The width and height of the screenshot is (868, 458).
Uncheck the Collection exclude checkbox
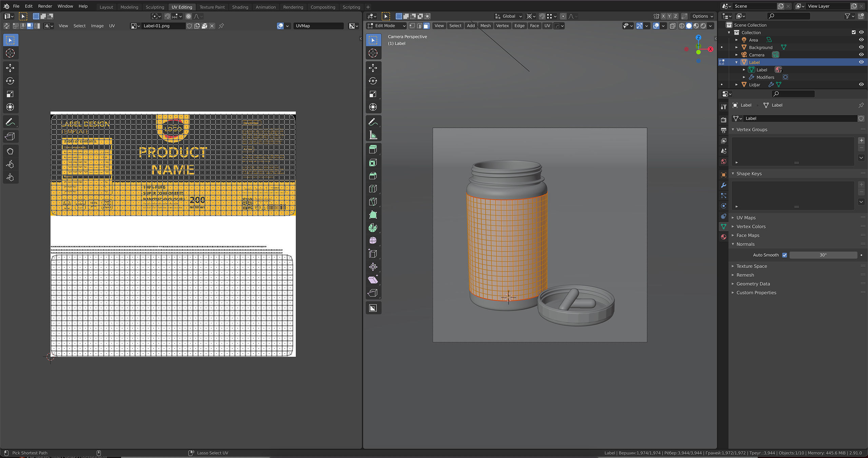point(854,33)
